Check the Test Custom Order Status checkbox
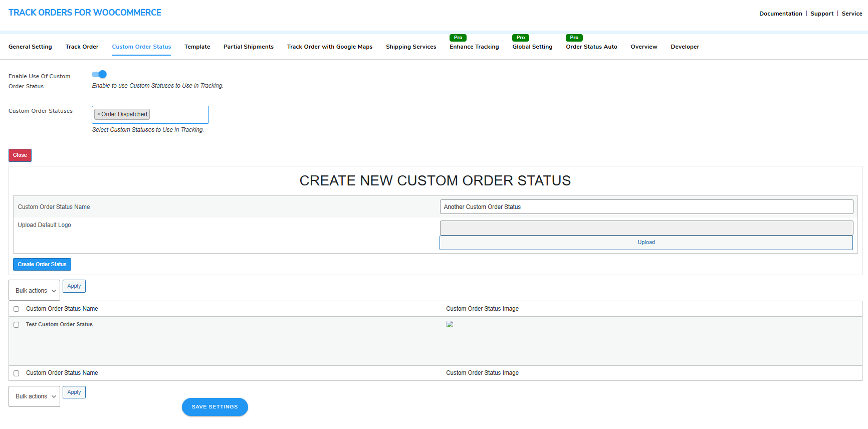 click(17, 325)
